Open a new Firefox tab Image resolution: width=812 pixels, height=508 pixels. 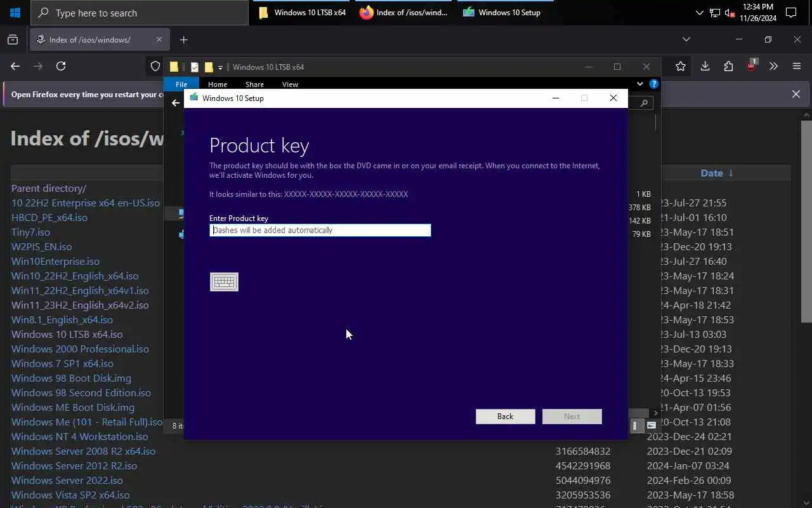coord(183,39)
